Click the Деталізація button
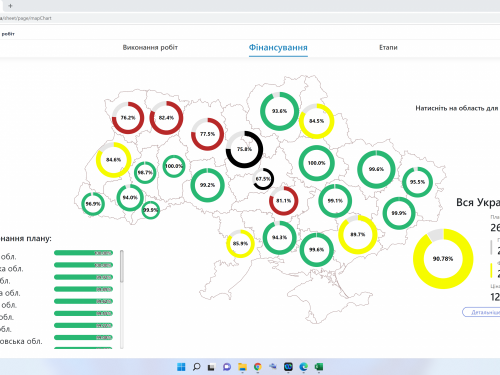Viewport: 500px width, 375px height. pyautogui.click(x=481, y=312)
